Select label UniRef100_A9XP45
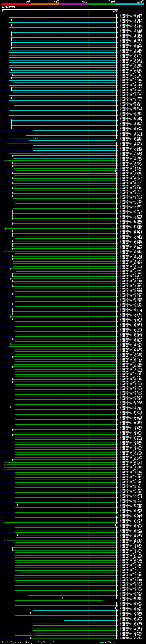This screenshot has width=146, height=644. point(131,133)
